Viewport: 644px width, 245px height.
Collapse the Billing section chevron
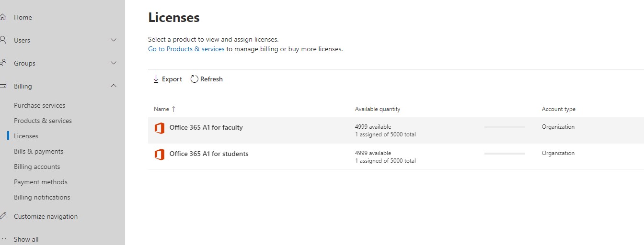(114, 86)
